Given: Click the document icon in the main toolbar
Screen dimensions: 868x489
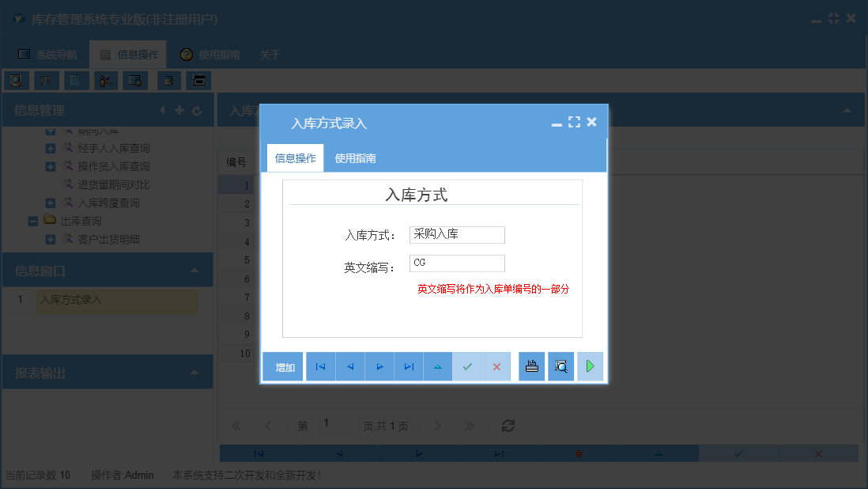Looking at the screenshot, I should pos(75,80).
